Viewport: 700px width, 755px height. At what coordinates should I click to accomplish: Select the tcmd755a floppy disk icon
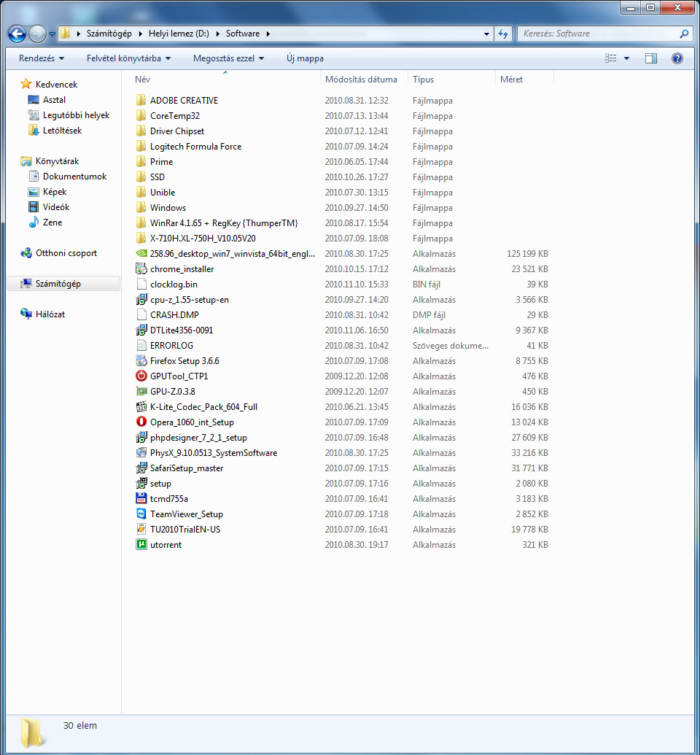click(141, 498)
